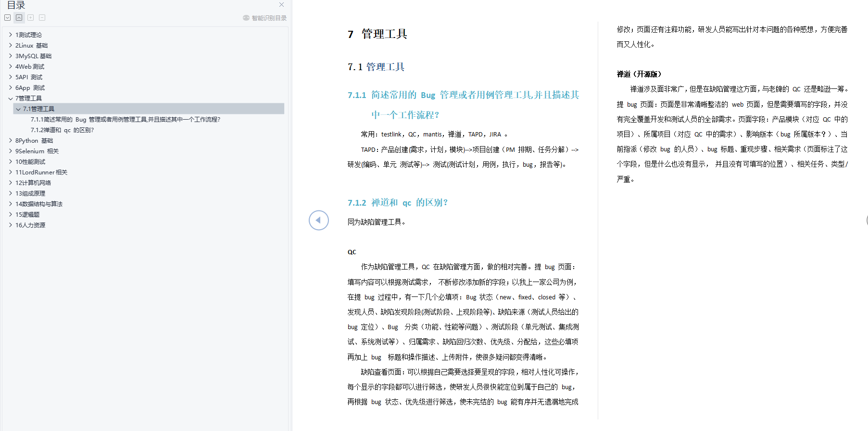Expand the 14数据结构与算法 chapter
The width and height of the screenshot is (868, 431).
coord(11,204)
